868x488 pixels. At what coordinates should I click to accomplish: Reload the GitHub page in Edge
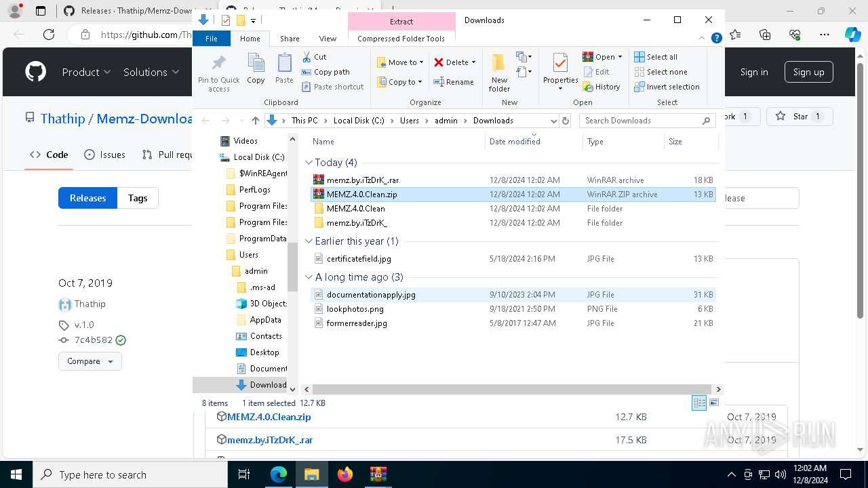tap(49, 35)
